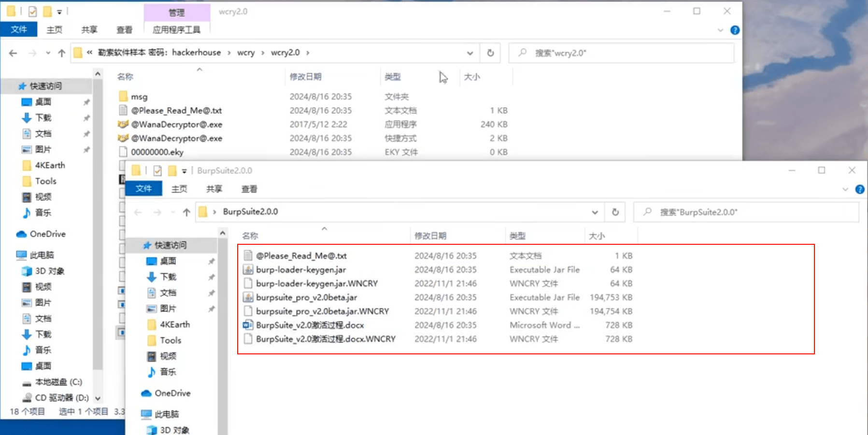This screenshot has width=868, height=435.
Task: Refresh the BurpSuite2.0.0 folder view
Action: 615,212
